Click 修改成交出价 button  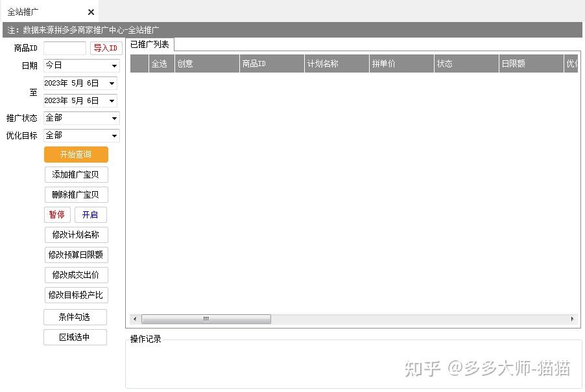click(76, 275)
